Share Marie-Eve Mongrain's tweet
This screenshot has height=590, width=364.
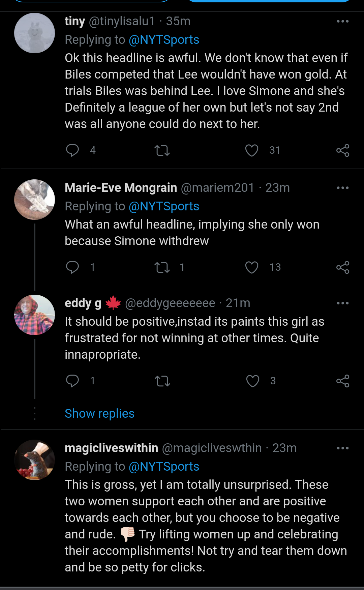[343, 267]
